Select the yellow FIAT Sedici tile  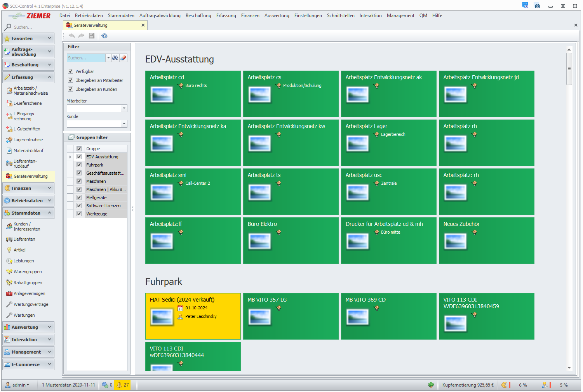pos(193,316)
